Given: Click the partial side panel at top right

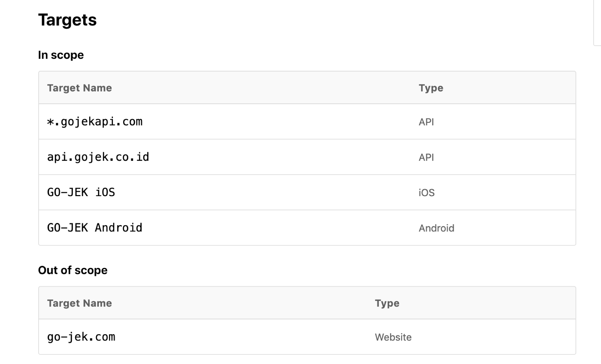Looking at the screenshot, I should 597,22.
